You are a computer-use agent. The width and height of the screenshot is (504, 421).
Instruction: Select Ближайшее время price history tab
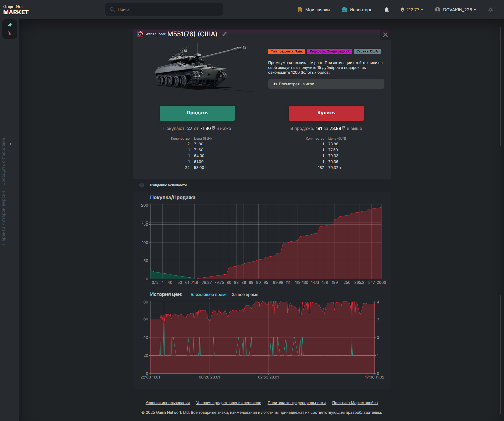[209, 295]
